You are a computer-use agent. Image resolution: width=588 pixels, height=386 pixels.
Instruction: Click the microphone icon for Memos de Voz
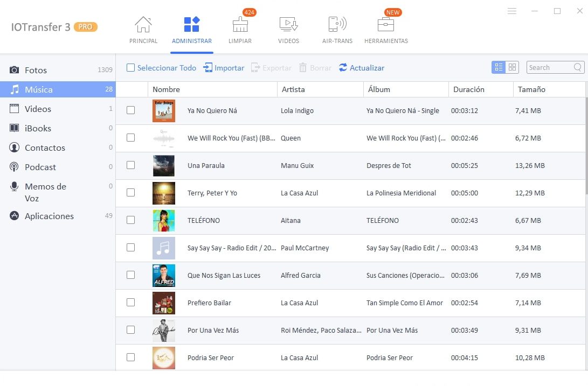click(x=14, y=186)
